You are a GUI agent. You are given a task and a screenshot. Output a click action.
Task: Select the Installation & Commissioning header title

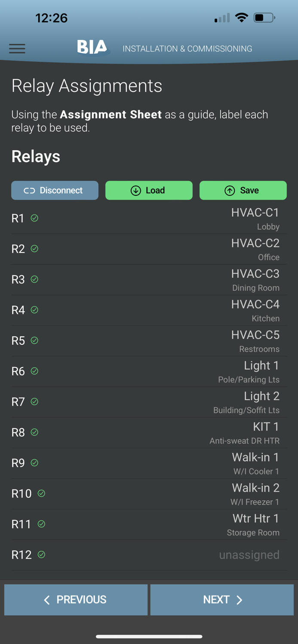pyautogui.click(x=187, y=49)
